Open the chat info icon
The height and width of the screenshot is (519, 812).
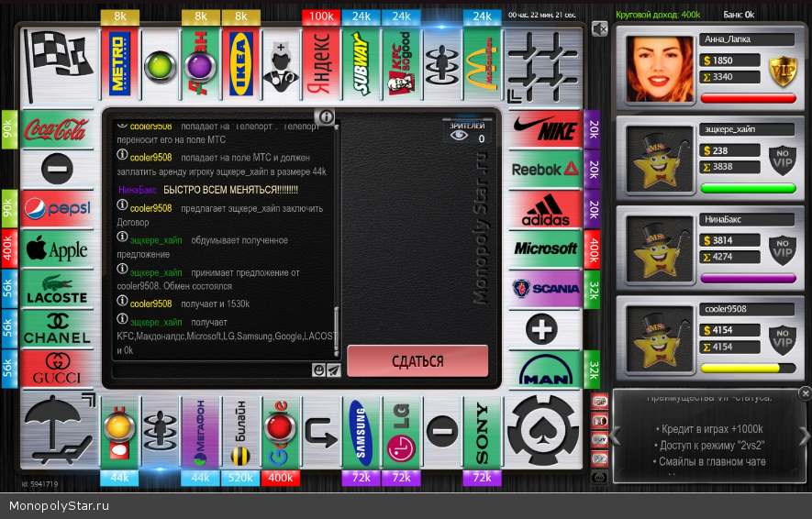[x=326, y=117]
